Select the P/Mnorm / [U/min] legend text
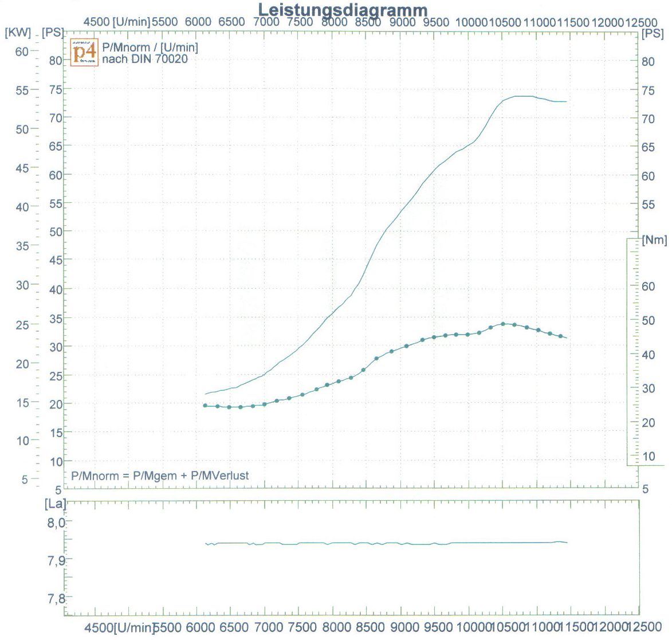 pyautogui.click(x=150, y=48)
